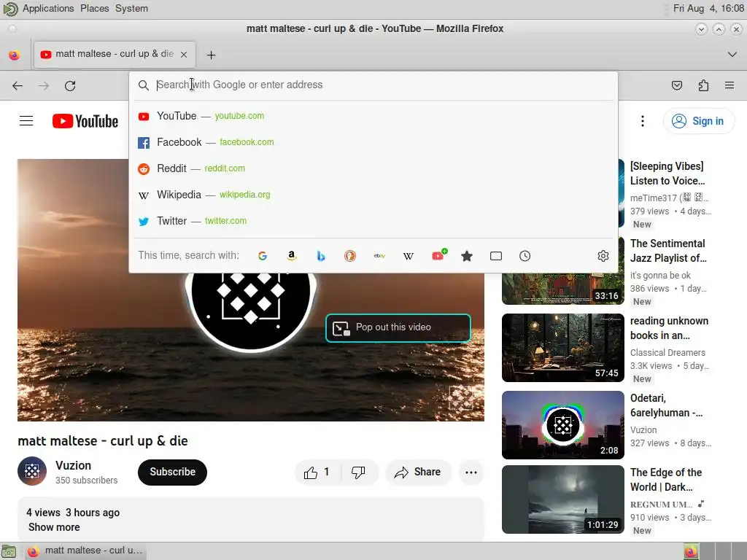Open Vuzion channel name link
This screenshot has width=747, height=560.
coord(73,465)
